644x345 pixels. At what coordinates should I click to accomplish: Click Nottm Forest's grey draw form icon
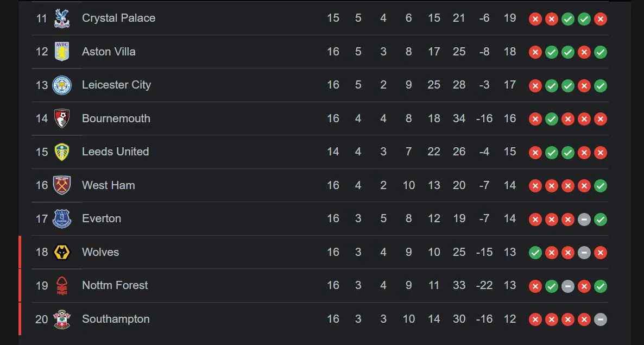[568, 286]
